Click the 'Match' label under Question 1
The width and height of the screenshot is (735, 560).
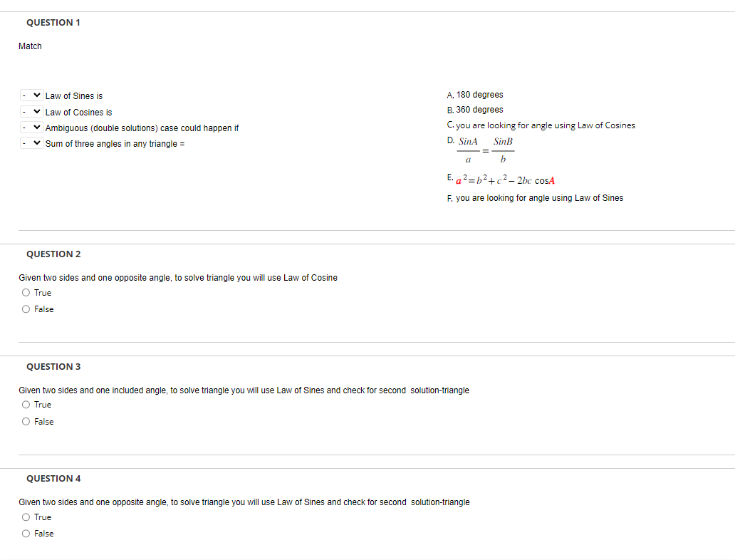[30, 46]
